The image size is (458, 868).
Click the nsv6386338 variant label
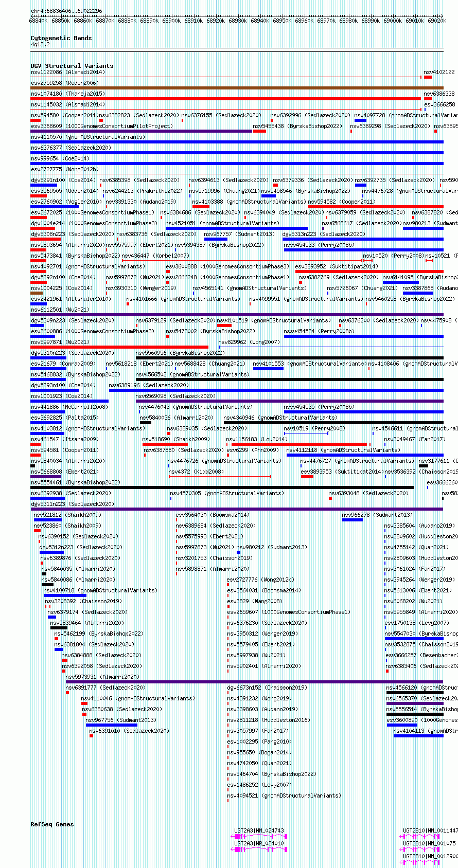pyautogui.click(x=439, y=94)
